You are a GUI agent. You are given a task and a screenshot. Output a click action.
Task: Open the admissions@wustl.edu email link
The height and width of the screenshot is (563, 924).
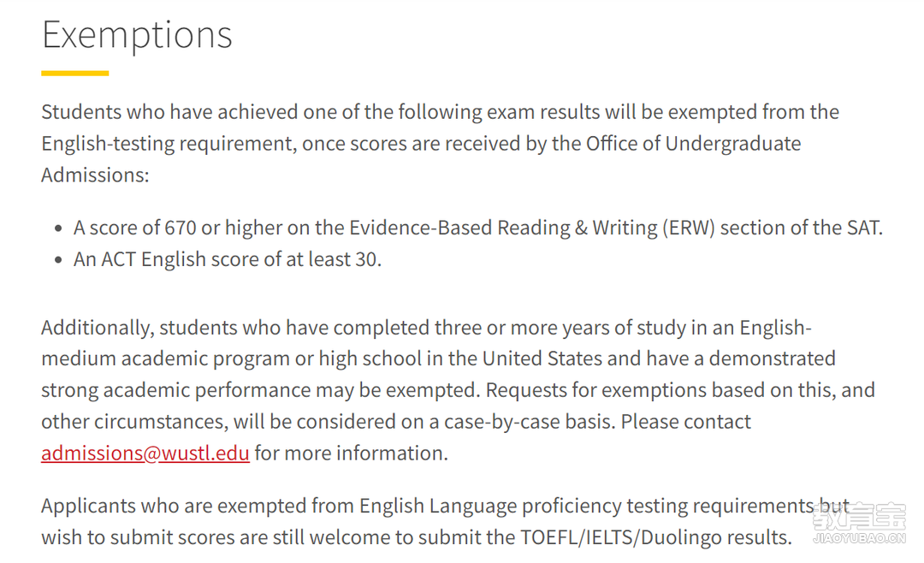tap(145, 453)
